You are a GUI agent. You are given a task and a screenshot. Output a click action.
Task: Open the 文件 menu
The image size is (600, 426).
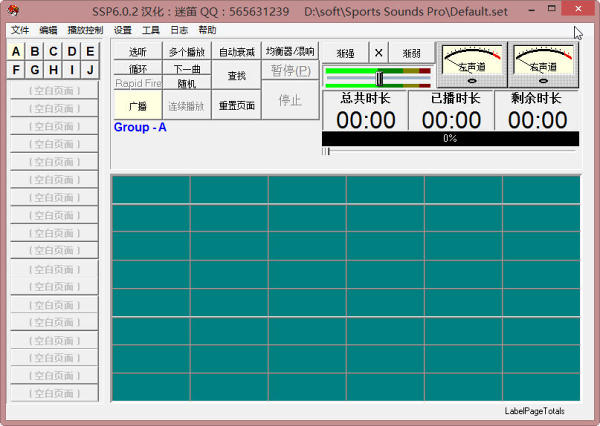20,30
